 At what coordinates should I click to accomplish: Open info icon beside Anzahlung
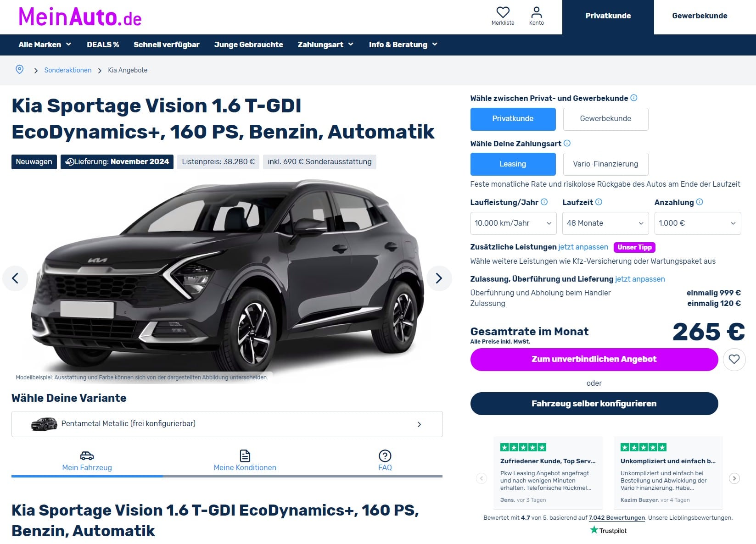(x=699, y=202)
